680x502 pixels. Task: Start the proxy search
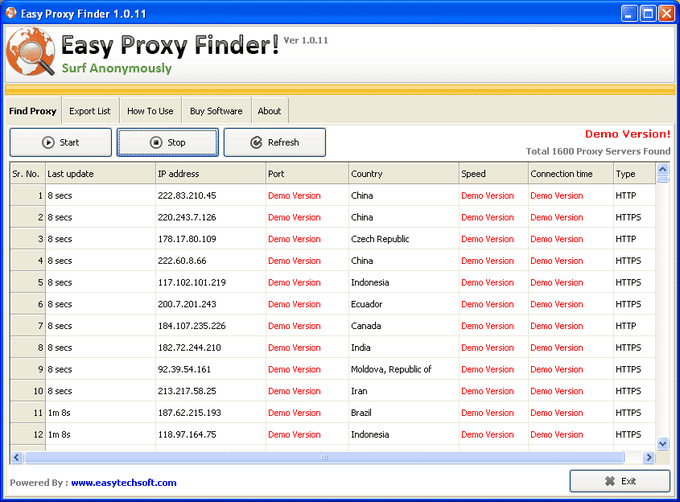coord(61,142)
